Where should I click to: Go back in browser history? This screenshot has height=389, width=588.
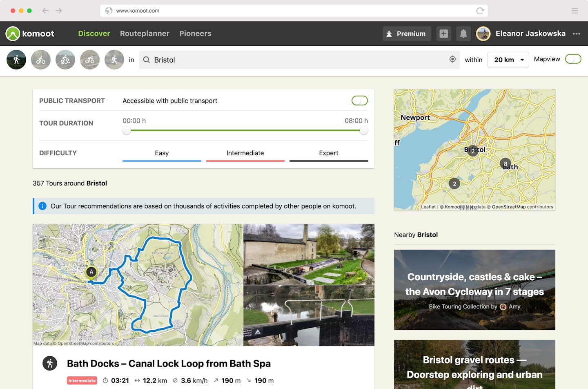click(x=45, y=11)
